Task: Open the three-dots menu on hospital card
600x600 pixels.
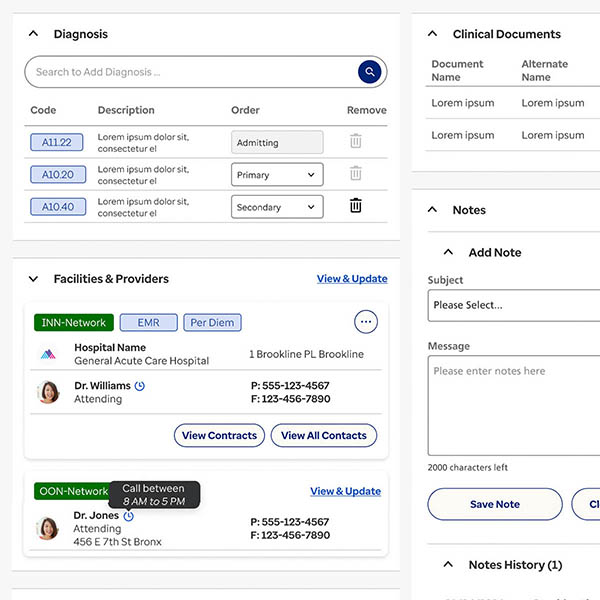Action: [x=366, y=322]
